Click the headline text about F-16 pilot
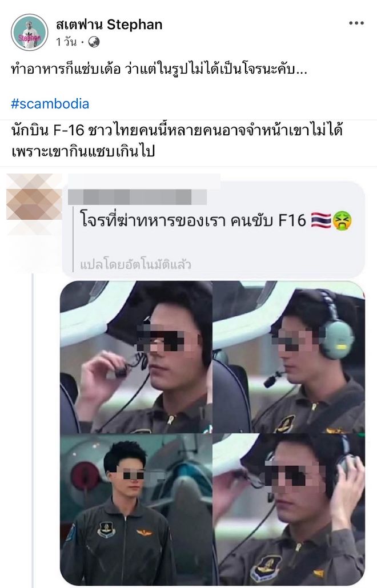377x588 pixels. coord(177,140)
